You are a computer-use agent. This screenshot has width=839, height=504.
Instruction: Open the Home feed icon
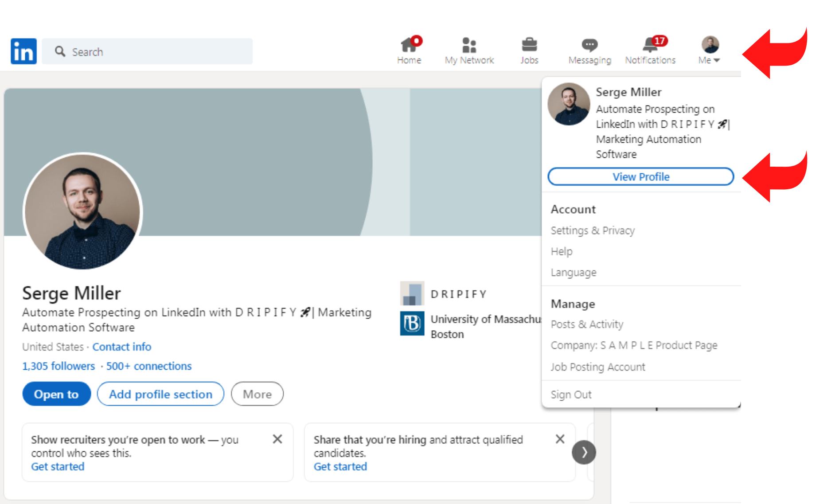(x=409, y=46)
